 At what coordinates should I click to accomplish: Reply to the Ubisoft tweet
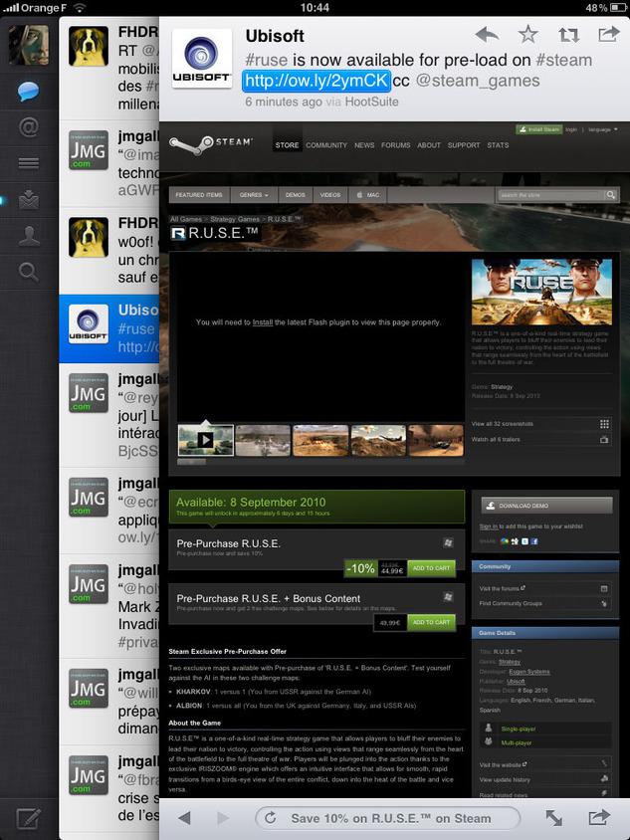tap(487, 36)
